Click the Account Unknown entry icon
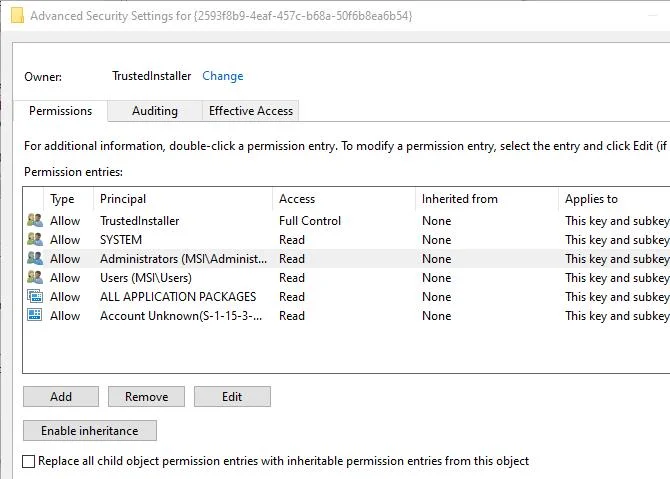 click(x=35, y=315)
